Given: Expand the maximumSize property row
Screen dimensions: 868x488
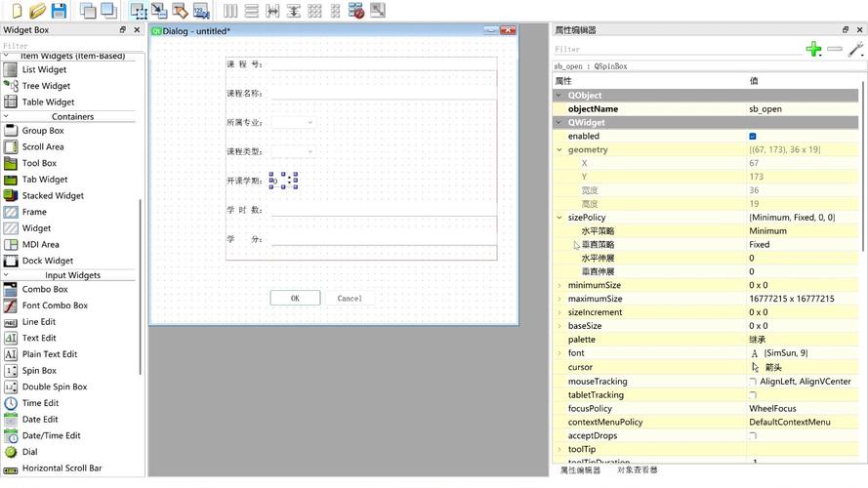Looking at the screenshot, I should pyautogui.click(x=559, y=299).
